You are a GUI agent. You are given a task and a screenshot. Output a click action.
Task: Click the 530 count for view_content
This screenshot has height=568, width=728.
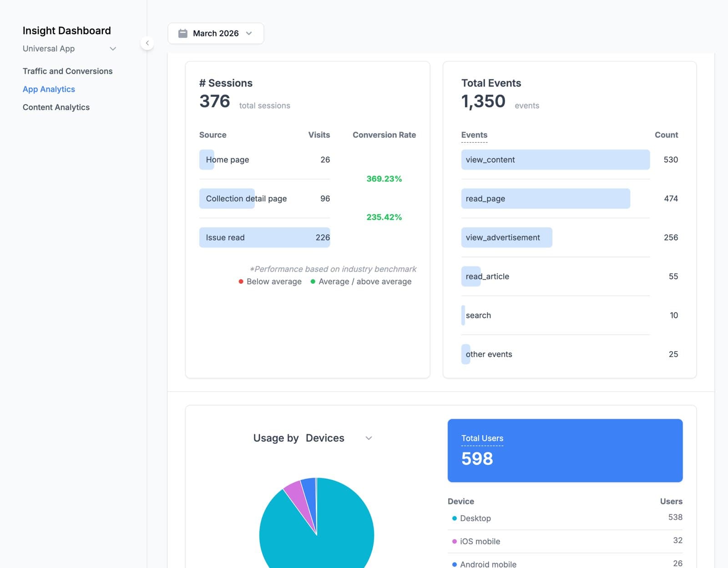pos(671,160)
